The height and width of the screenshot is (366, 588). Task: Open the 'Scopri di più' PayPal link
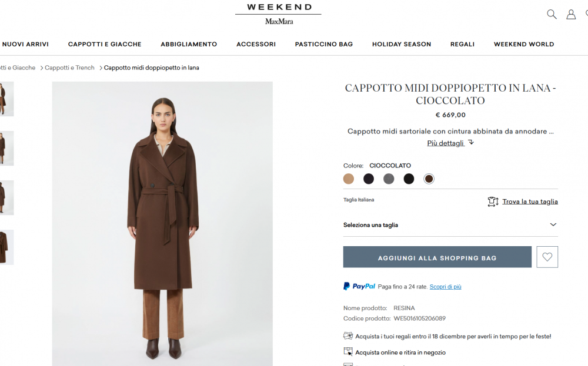click(445, 286)
